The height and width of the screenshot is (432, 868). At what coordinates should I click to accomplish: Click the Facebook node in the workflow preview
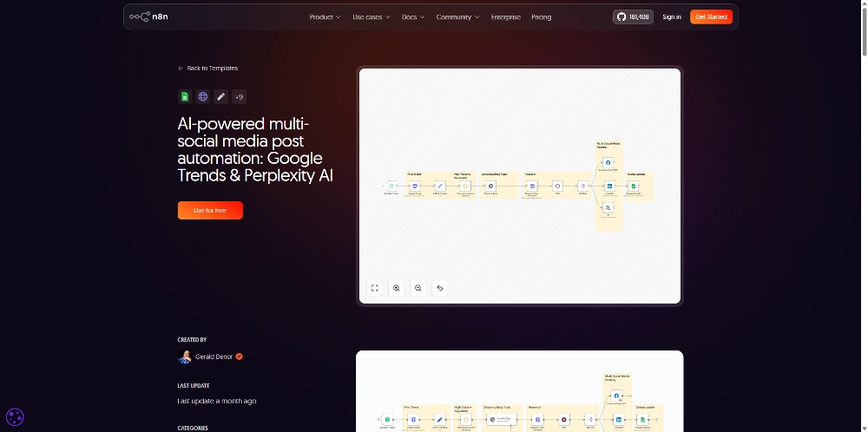pos(608,162)
